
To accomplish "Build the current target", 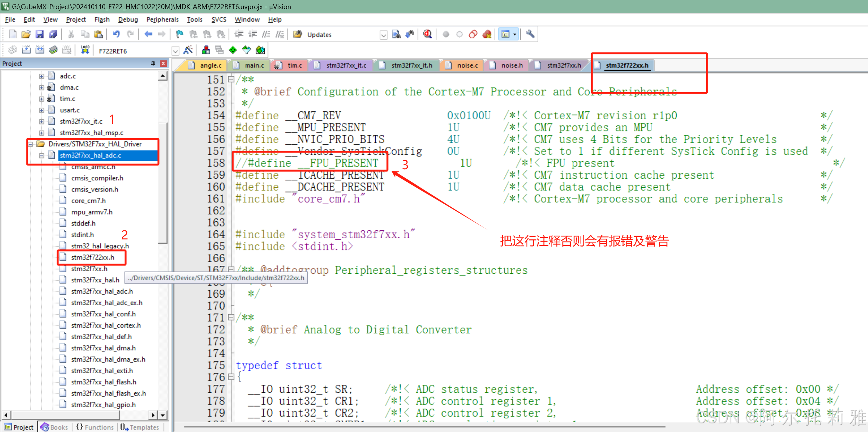I will pyautogui.click(x=26, y=49).
